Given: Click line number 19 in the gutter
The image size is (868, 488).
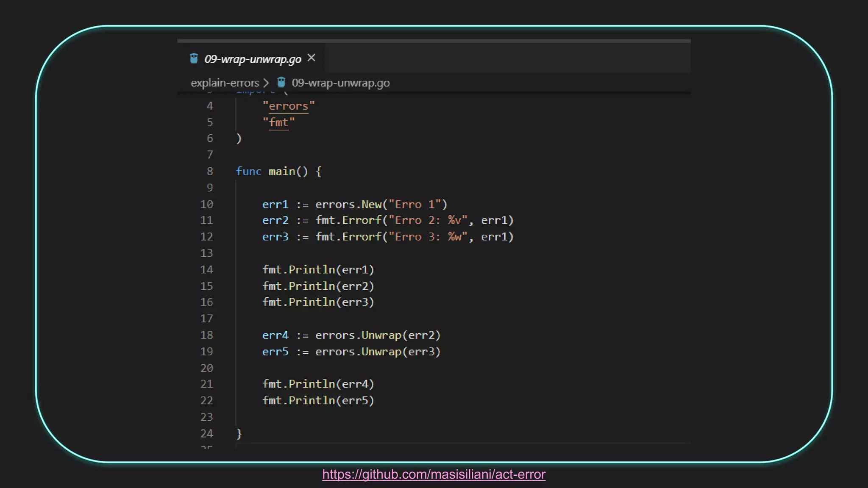Looking at the screenshot, I should 206,352.
